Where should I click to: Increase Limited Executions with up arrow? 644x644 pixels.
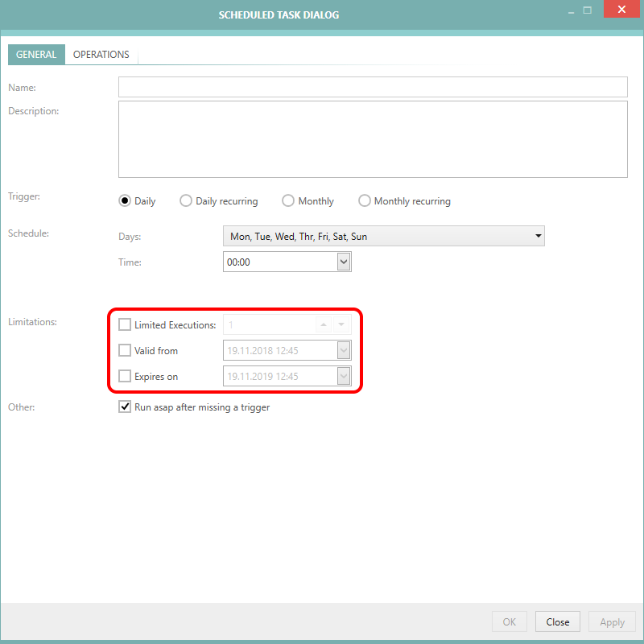(x=324, y=325)
